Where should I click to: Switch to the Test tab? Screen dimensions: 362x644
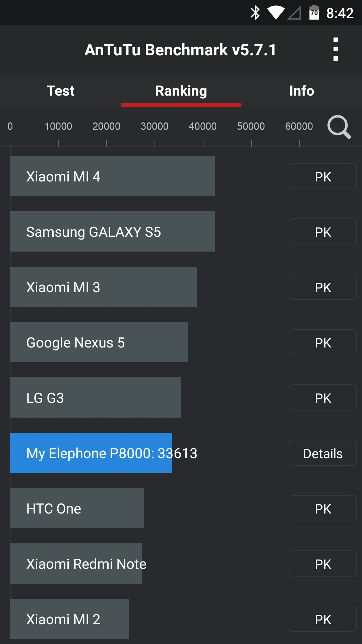click(60, 91)
